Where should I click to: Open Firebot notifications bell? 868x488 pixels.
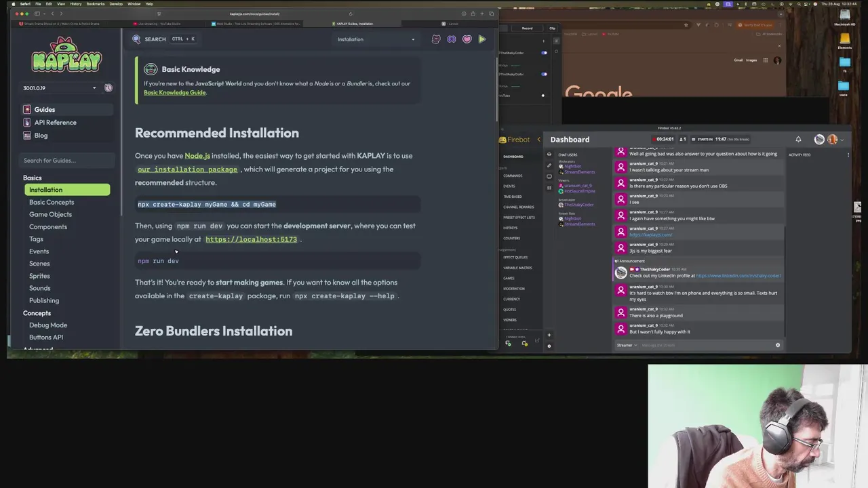click(x=798, y=140)
